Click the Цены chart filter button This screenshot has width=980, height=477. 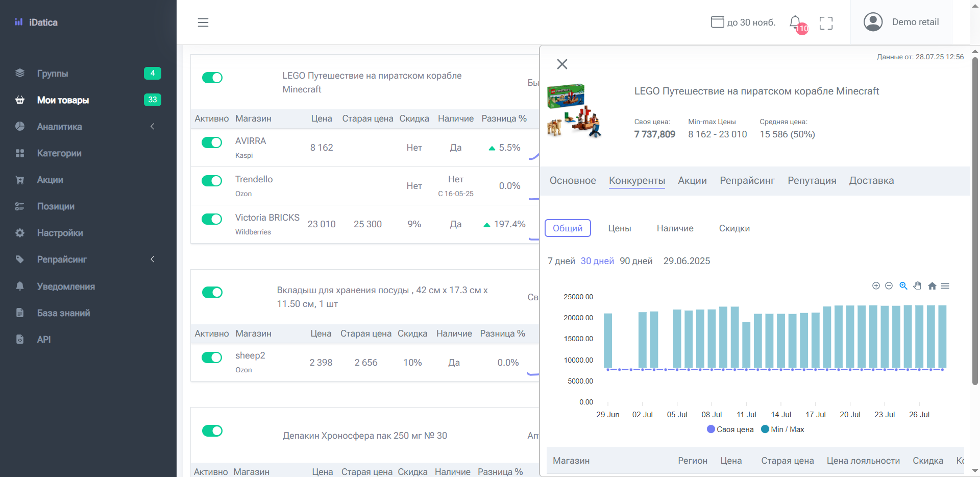tap(620, 228)
